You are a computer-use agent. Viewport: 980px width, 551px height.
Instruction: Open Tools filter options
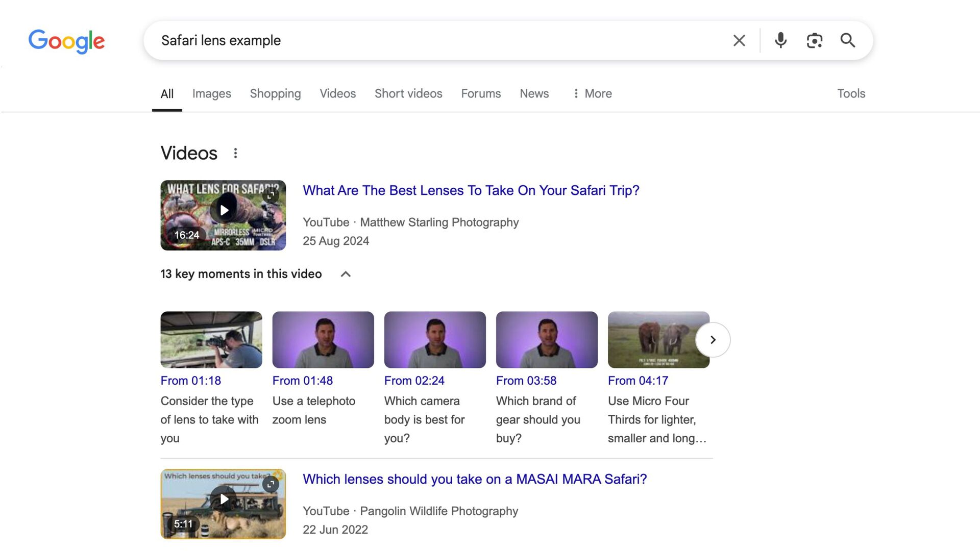coord(851,93)
